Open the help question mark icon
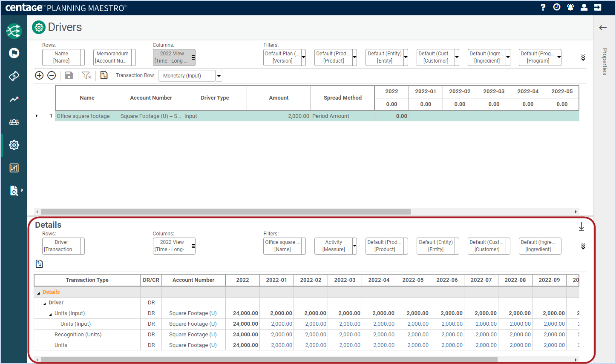The height and width of the screenshot is (364, 616). click(x=543, y=7)
